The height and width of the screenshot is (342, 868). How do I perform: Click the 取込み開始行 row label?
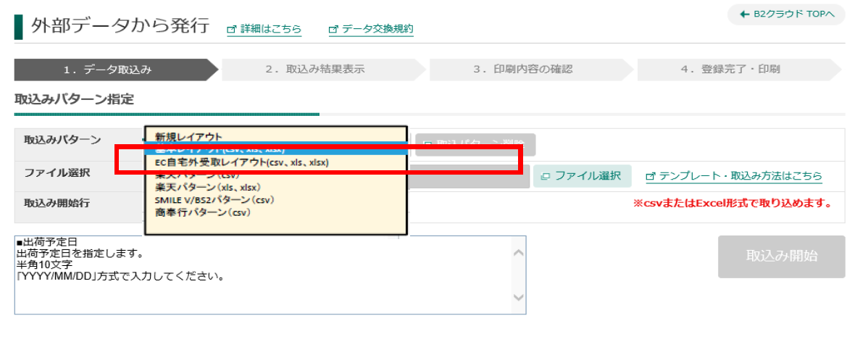pyautogui.click(x=57, y=202)
